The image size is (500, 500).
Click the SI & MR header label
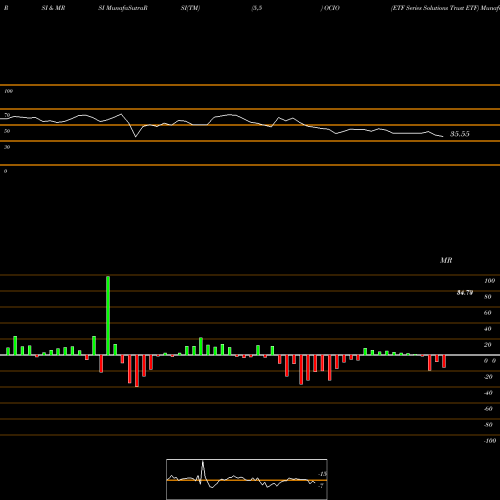(53, 8)
